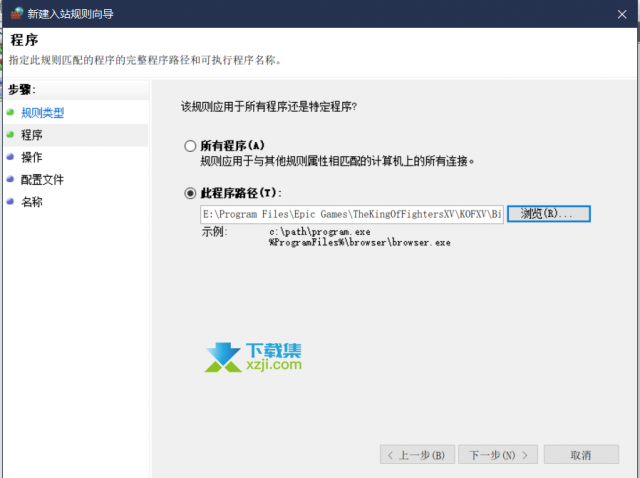Image resolution: width=640 pixels, height=478 pixels.
Task: Go back with 上一步(B) button
Action: (x=417, y=454)
